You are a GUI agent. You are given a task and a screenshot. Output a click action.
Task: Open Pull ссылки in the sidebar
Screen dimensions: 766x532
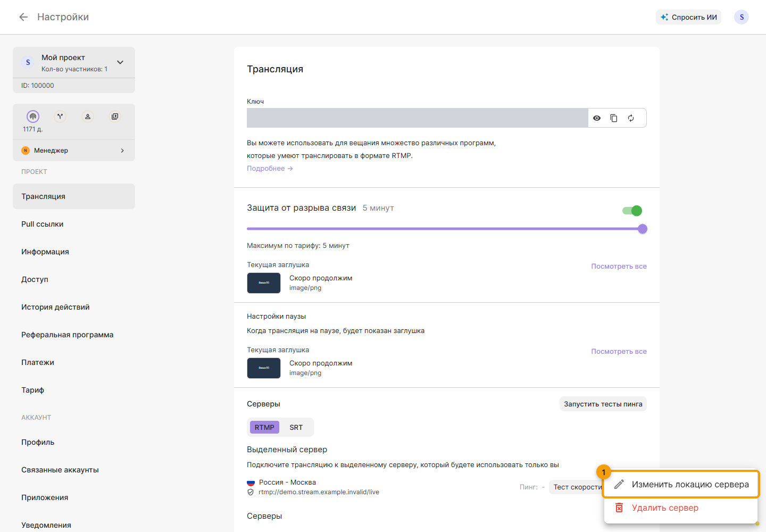[74, 224]
